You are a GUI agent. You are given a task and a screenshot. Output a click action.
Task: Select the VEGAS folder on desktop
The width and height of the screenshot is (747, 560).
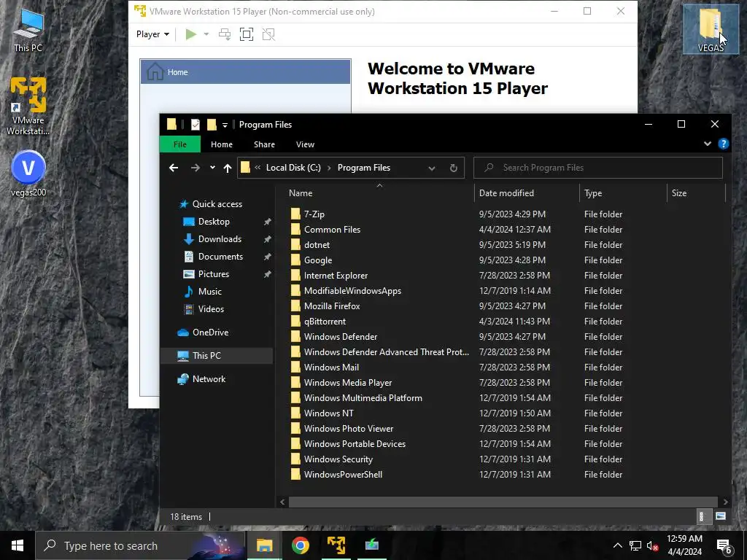click(x=711, y=29)
